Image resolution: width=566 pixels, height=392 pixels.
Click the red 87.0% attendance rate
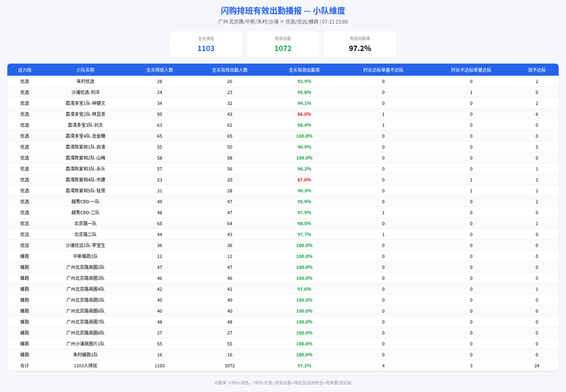pyautogui.click(x=304, y=180)
